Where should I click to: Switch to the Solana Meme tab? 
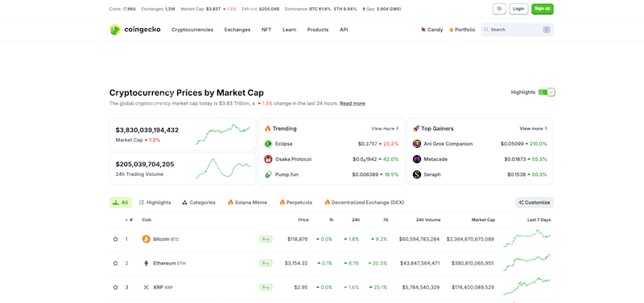point(247,203)
